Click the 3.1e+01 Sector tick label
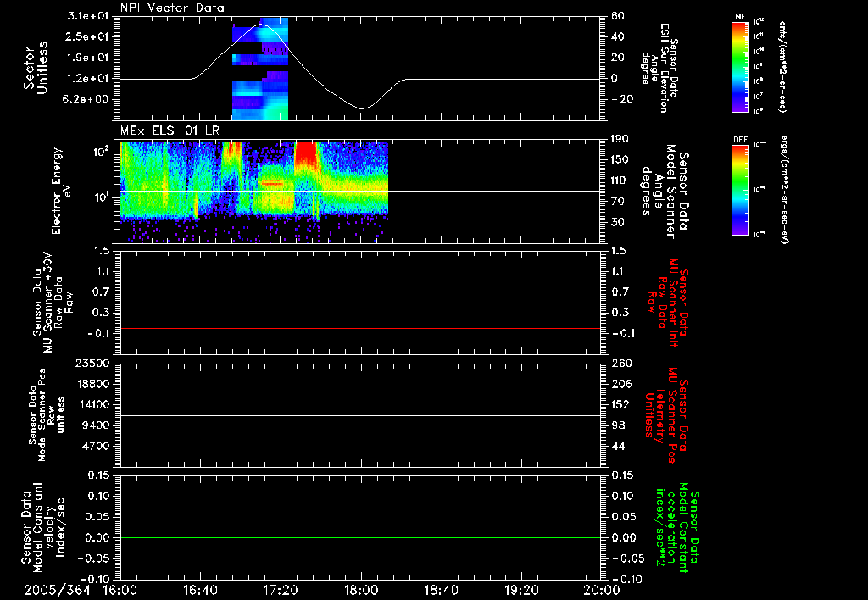Image resolution: width=868 pixels, height=600 pixels. (87, 16)
